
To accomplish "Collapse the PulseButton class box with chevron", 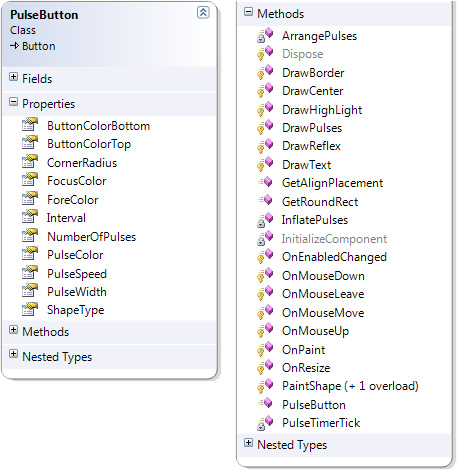I will pos(203,12).
